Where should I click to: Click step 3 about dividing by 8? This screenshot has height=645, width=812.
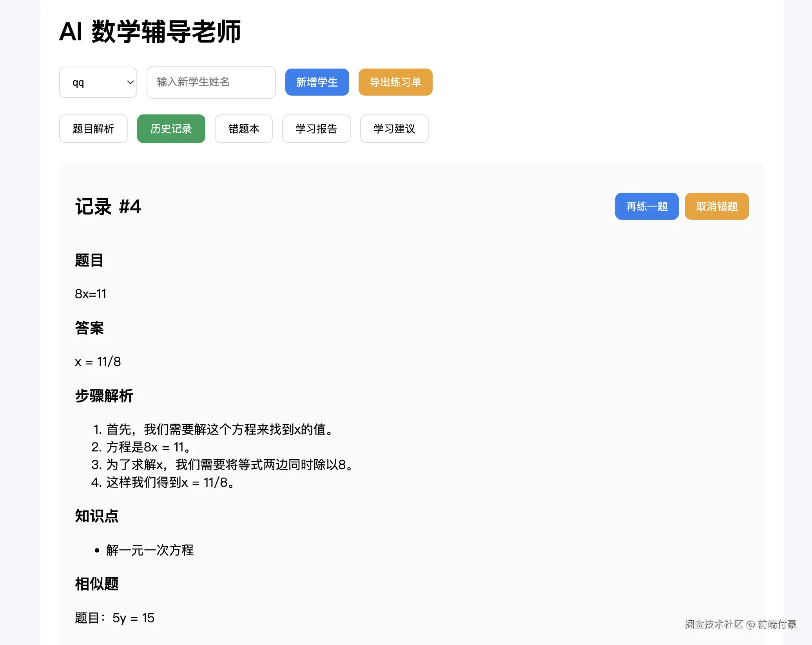[x=229, y=465]
